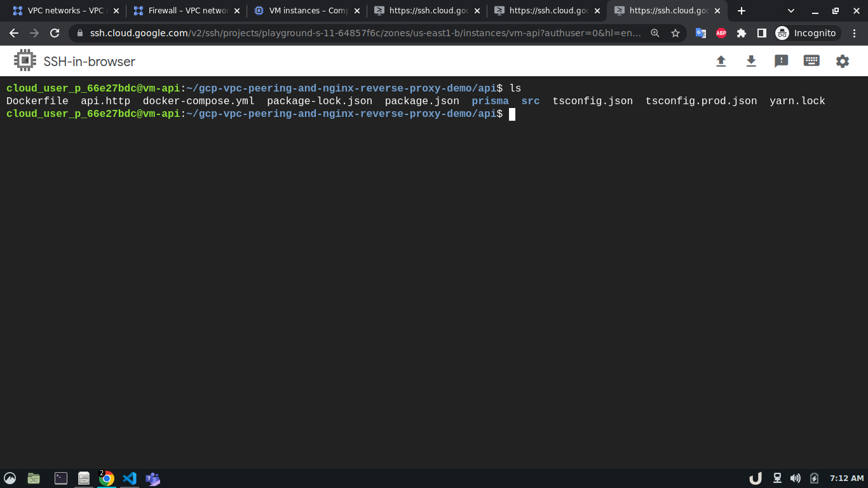The width and height of the screenshot is (868, 488).
Task: Open Microsoft Teams from taskbar
Action: tap(153, 478)
